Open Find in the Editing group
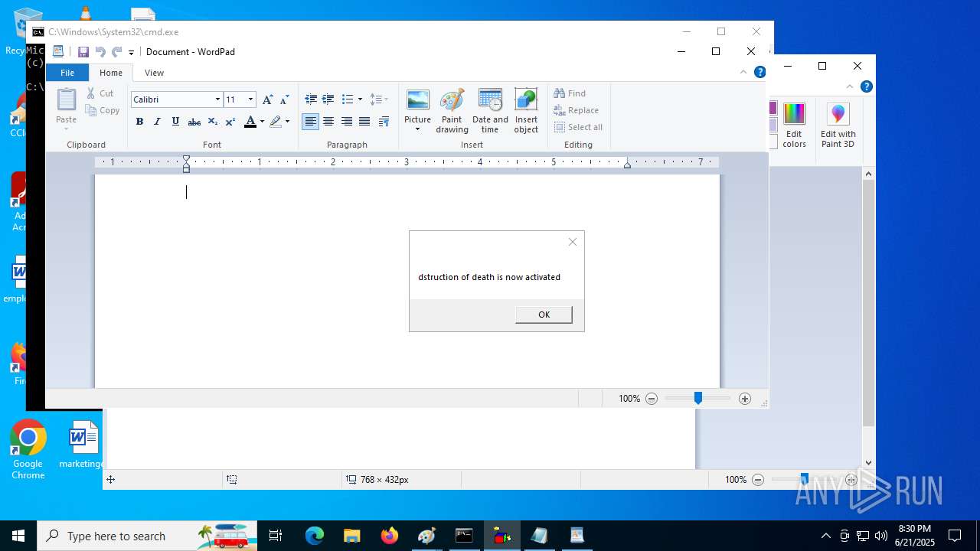Image resolution: width=980 pixels, height=551 pixels. point(570,93)
